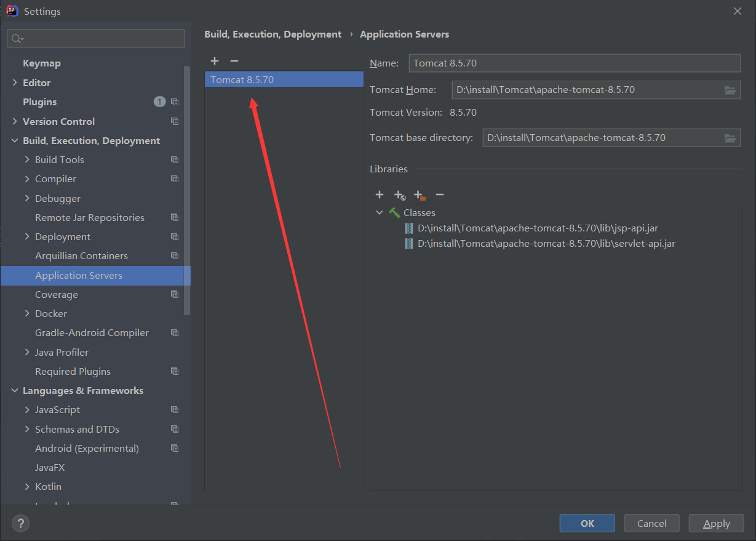Click project-level icon beside Gradle-Android Compiler
Viewport: 756px width, 541px height.
click(175, 333)
